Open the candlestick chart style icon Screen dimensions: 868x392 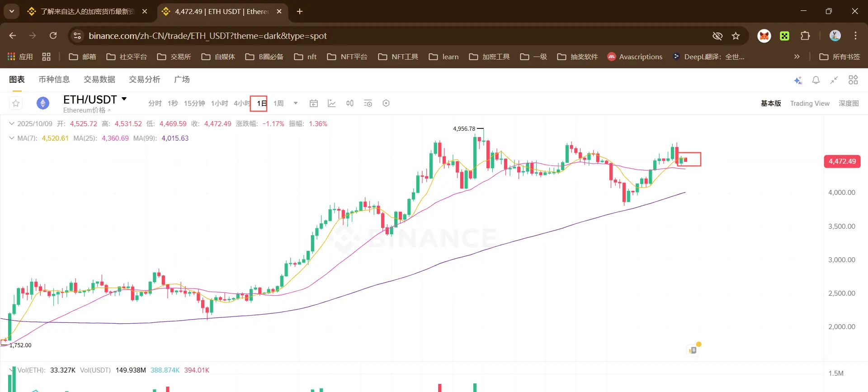[x=350, y=104]
